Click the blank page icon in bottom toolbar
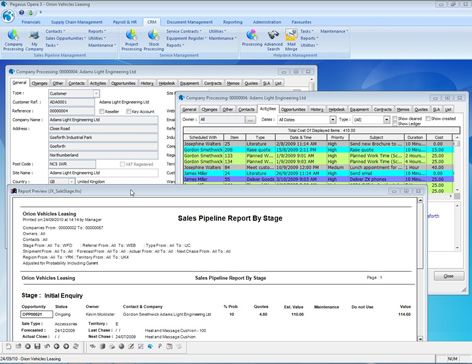 point(8,346)
